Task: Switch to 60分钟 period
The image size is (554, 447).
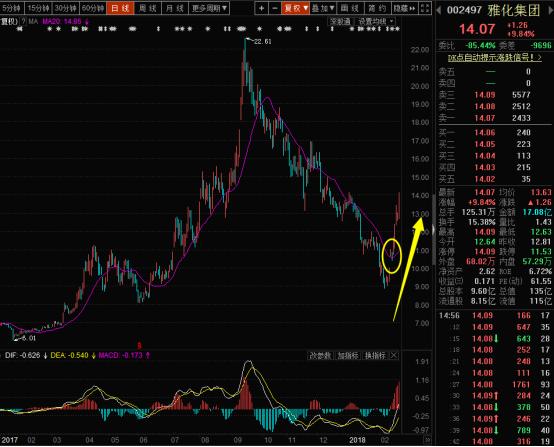Action: click(x=93, y=8)
